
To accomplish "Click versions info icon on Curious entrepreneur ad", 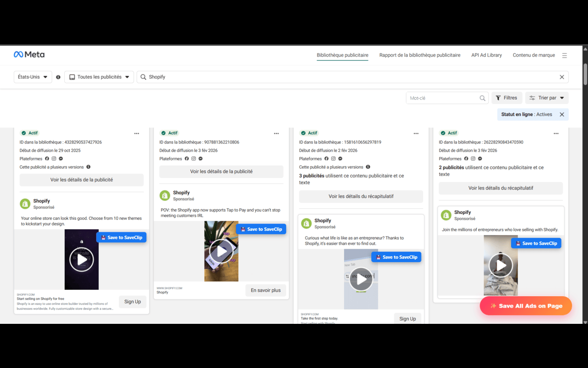I will point(368,167).
